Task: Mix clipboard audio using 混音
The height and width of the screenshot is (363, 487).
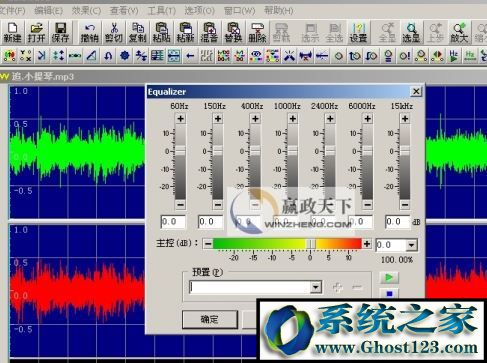Action: (x=209, y=32)
